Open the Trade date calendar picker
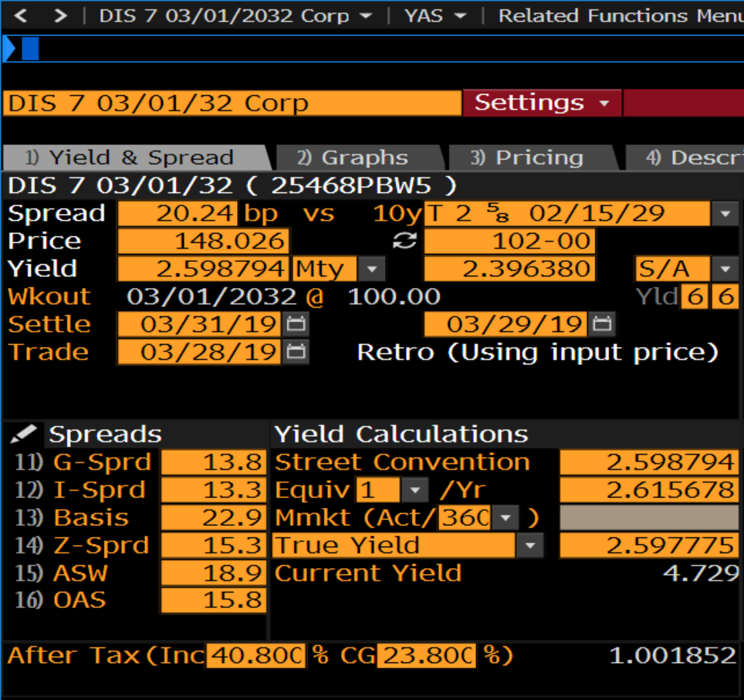 click(296, 352)
